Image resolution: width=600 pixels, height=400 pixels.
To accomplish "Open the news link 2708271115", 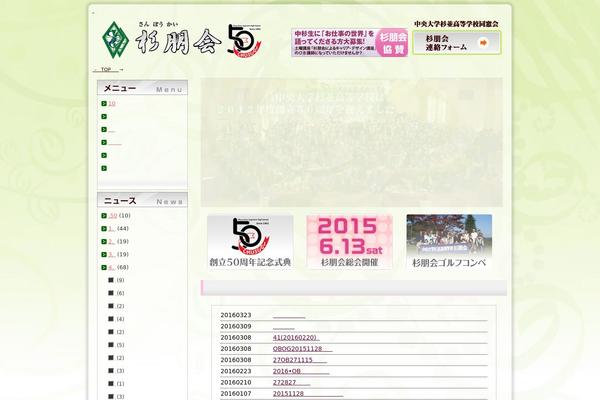I will [300, 360].
